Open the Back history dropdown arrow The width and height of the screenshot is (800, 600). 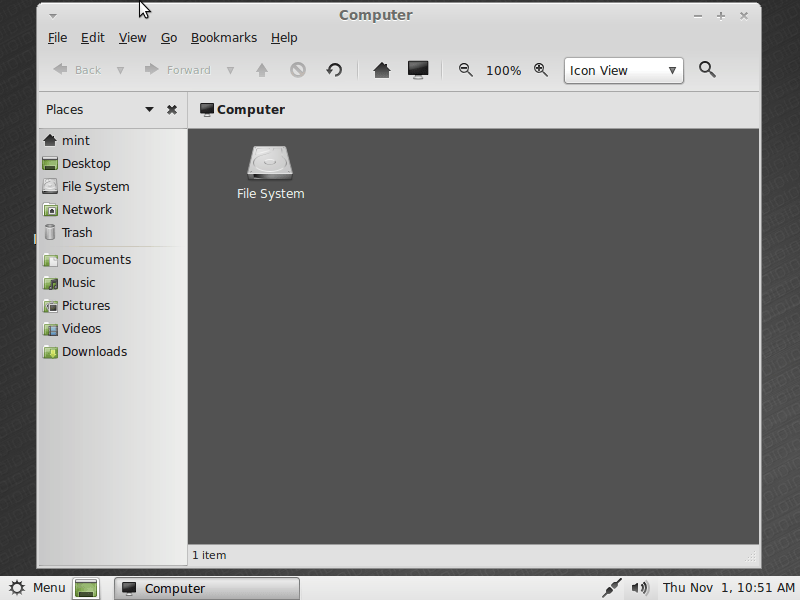(x=120, y=70)
